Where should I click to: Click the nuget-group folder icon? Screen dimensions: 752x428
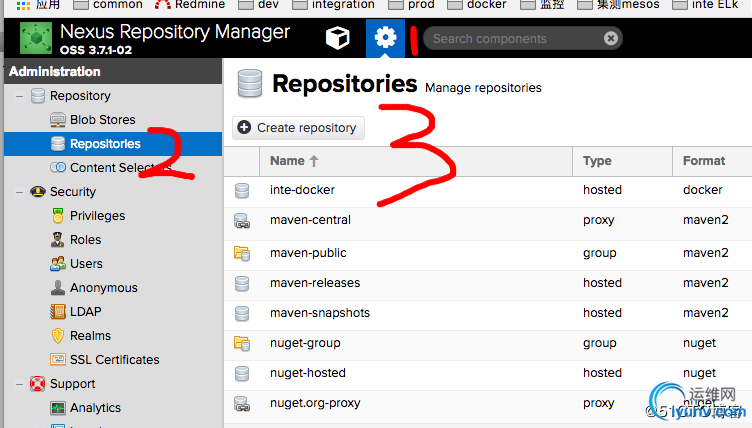click(242, 343)
